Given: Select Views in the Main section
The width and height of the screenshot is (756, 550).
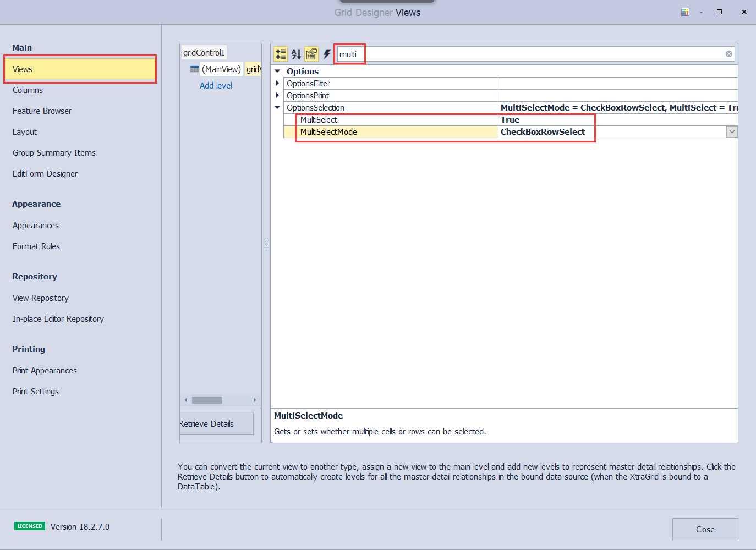Looking at the screenshot, I should 80,69.
